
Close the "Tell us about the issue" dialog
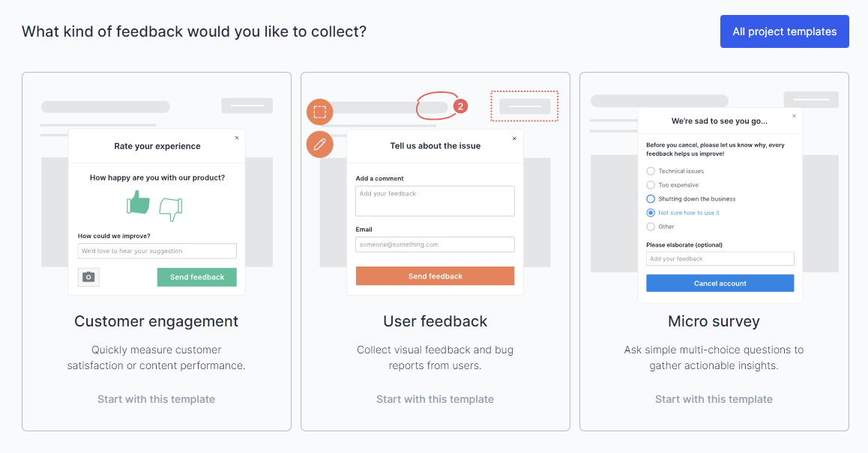pyautogui.click(x=514, y=138)
